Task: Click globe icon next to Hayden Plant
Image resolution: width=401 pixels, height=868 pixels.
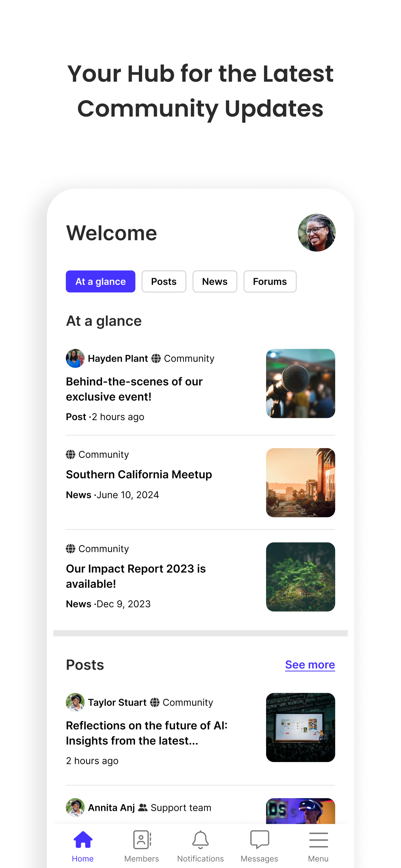Action: coord(156,358)
